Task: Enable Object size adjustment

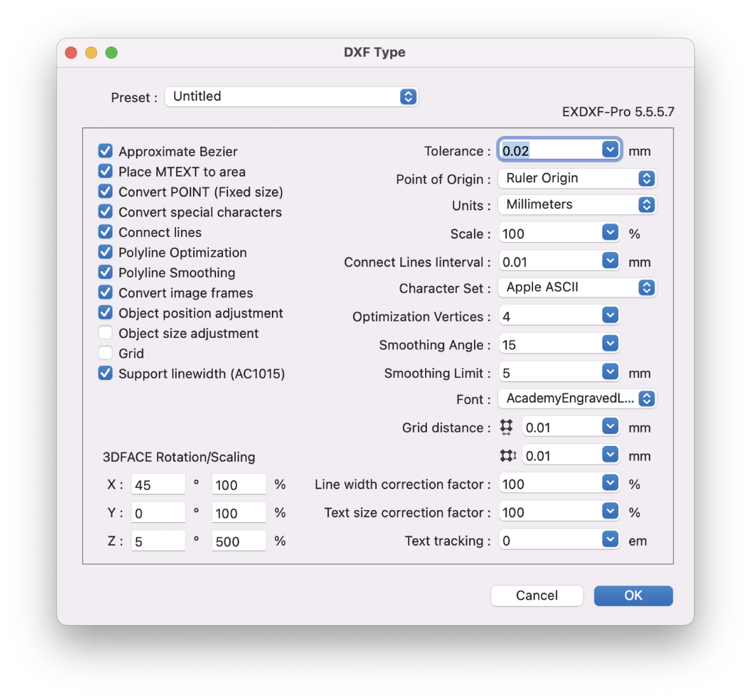Action: (x=105, y=333)
